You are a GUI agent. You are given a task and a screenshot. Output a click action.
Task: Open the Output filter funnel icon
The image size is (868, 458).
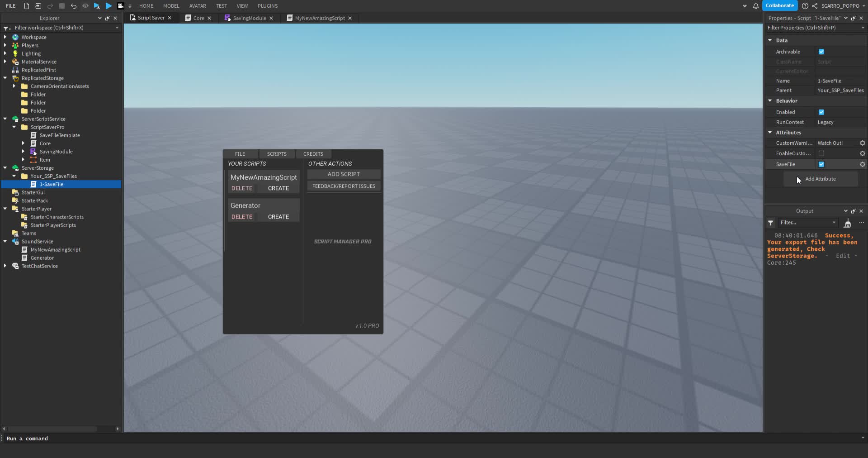pyautogui.click(x=770, y=223)
